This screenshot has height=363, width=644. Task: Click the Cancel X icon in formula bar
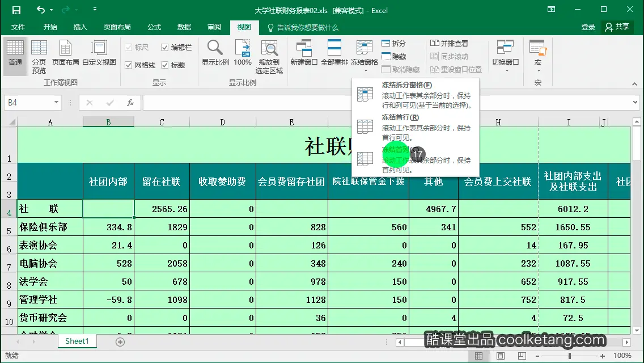(x=89, y=102)
